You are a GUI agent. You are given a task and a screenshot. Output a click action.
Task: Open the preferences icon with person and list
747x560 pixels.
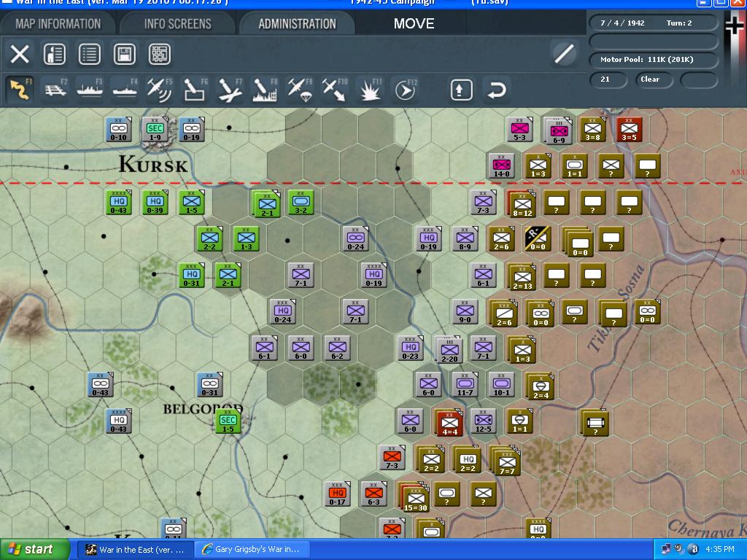[55, 54]
